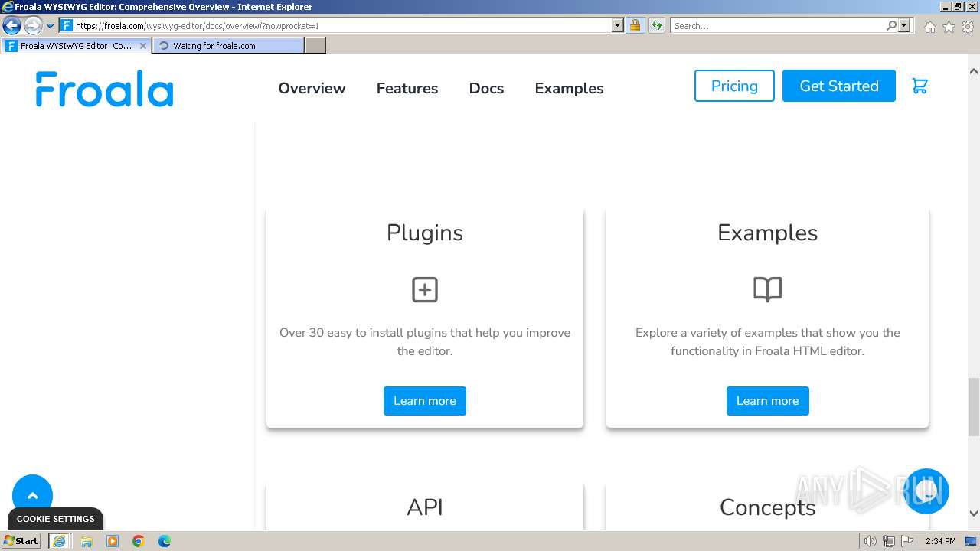Click the scrollbar down arrow

pos(974,514)
